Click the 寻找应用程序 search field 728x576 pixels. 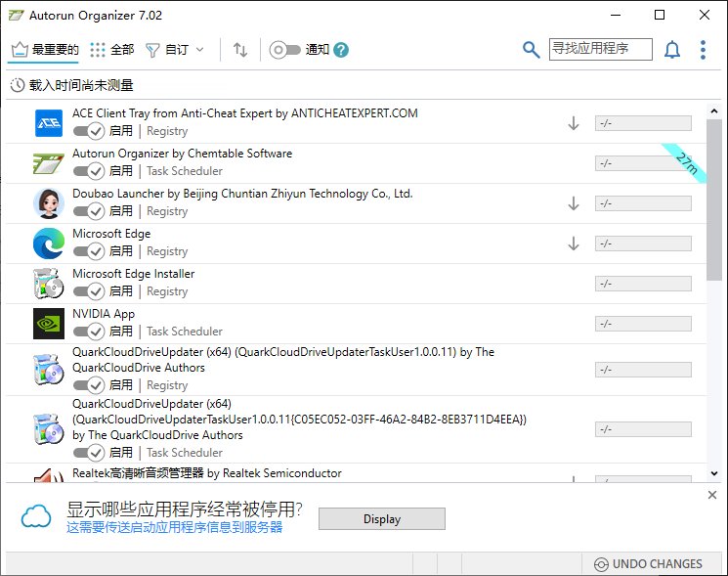pos(600,49)
